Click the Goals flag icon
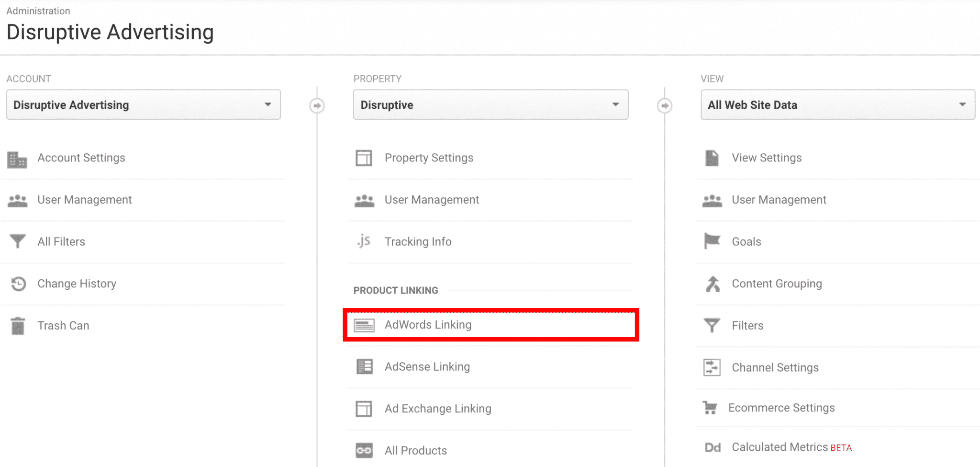This screenshot has height=467, width=980. 712,241
